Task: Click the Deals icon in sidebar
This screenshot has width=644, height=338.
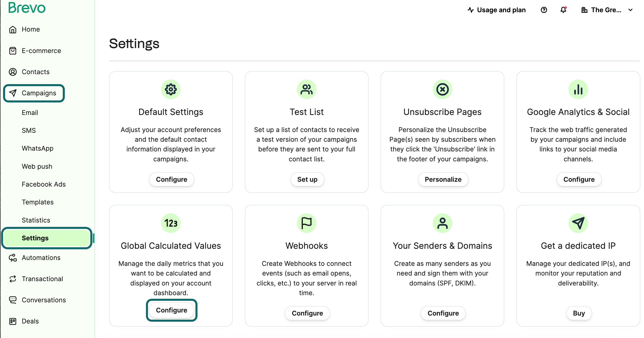Action: point(13,321)
